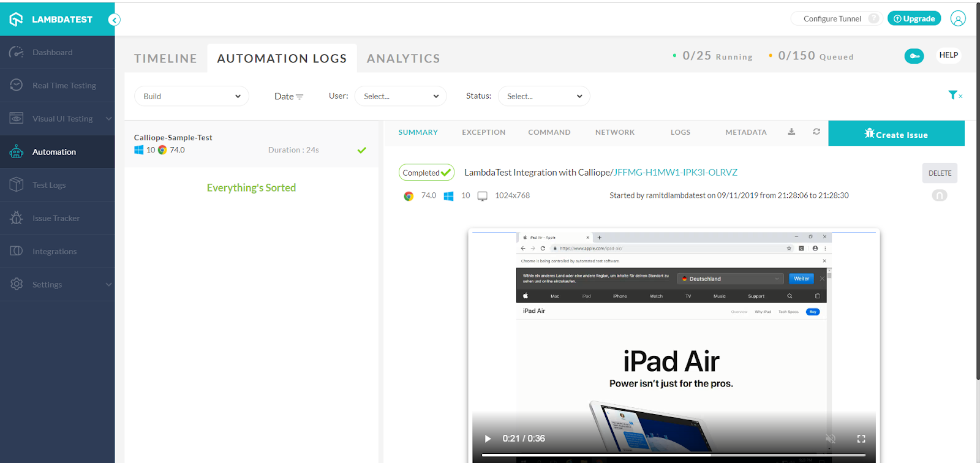Screen dimensions: 980x463
Task: Click the access key icon button
Action: [914, 56]
